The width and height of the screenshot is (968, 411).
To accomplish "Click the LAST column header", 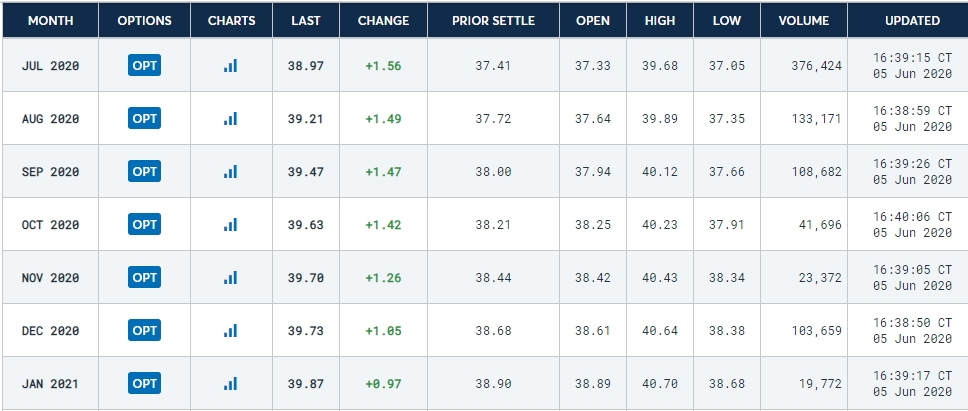I will pos(306,20).
